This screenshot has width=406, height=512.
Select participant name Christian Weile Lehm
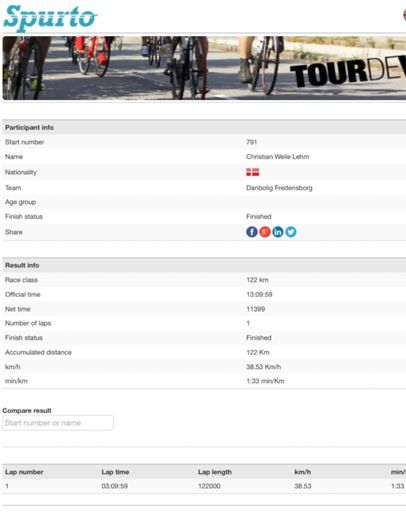click(x=278, y=157)
